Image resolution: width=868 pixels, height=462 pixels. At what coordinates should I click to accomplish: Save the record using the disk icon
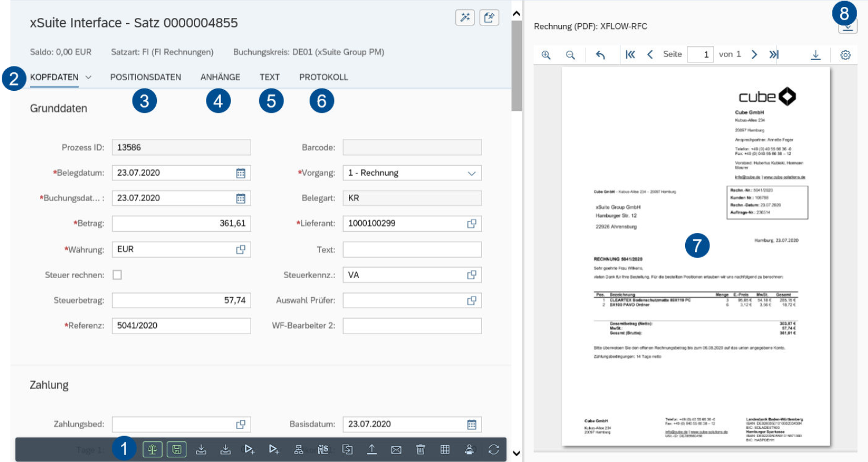pyautogui.click(x=176, y=449)
